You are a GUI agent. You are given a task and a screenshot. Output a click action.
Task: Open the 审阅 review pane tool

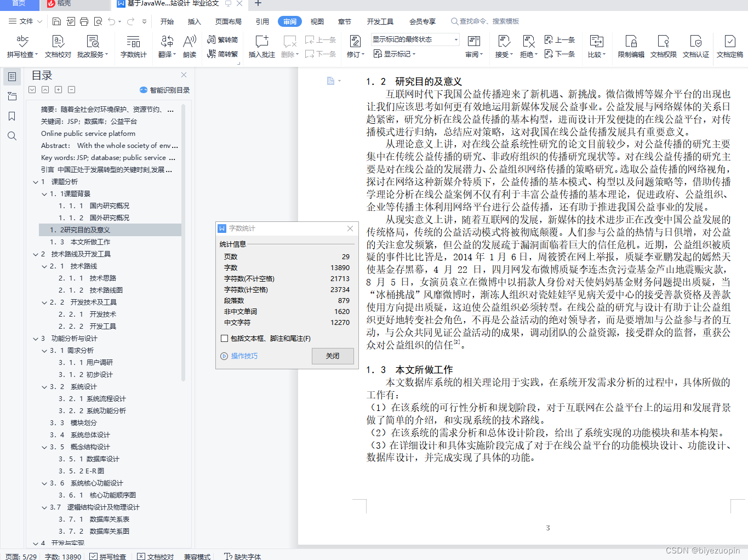coord(474,47)
